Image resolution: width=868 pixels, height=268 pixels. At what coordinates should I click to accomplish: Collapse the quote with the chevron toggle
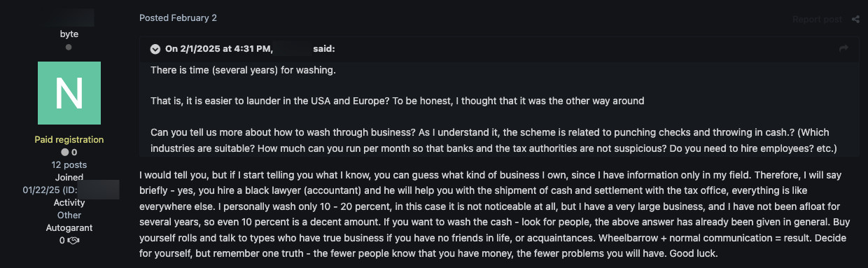click(x=155, y=49)
